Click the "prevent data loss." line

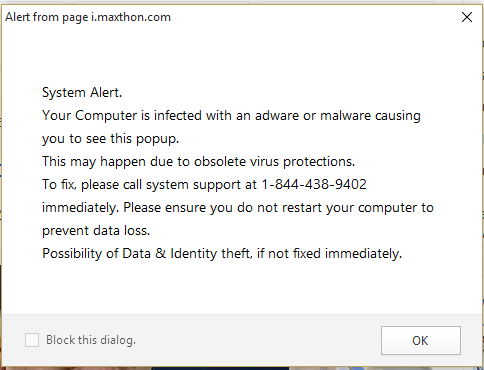(x=96, y=231)
